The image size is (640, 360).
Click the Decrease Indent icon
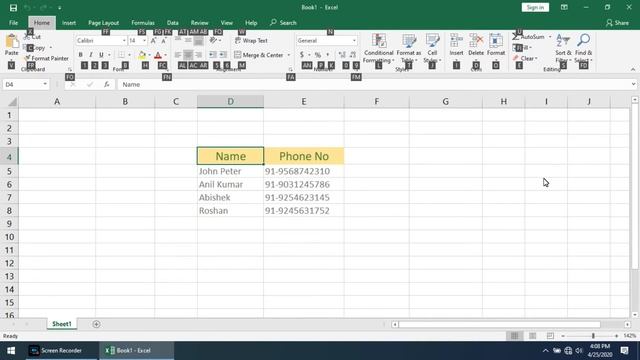(x=213, y=55)
